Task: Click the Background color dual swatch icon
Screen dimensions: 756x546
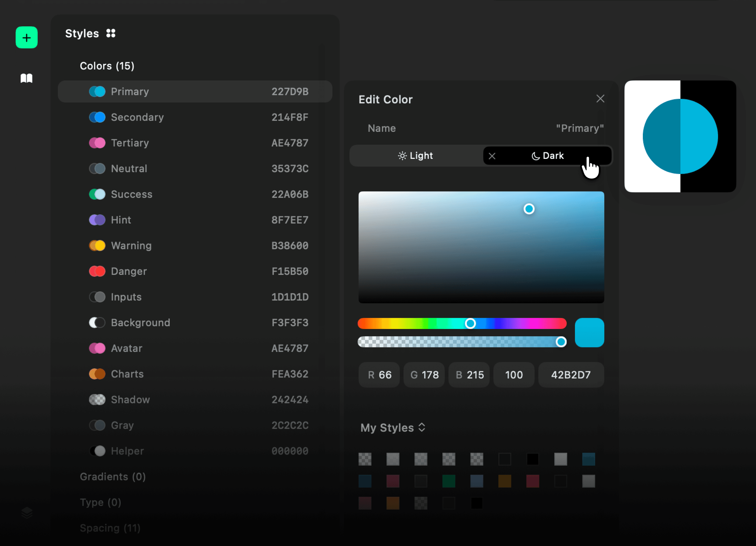Action: click(97, 322)
